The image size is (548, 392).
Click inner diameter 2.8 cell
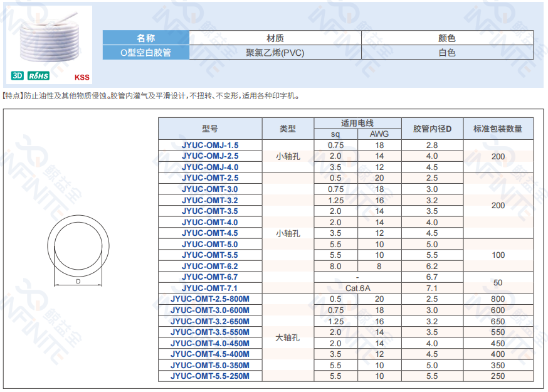point(433,145)
